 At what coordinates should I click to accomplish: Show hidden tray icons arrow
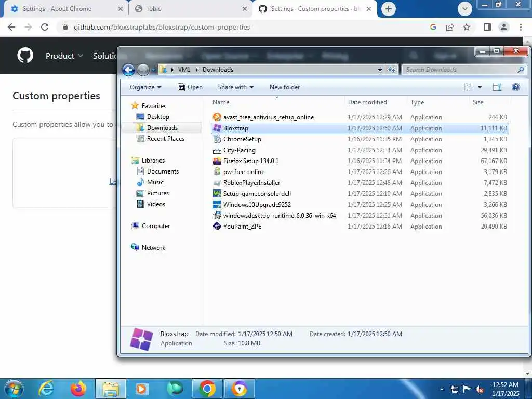(x=442, y=389)
